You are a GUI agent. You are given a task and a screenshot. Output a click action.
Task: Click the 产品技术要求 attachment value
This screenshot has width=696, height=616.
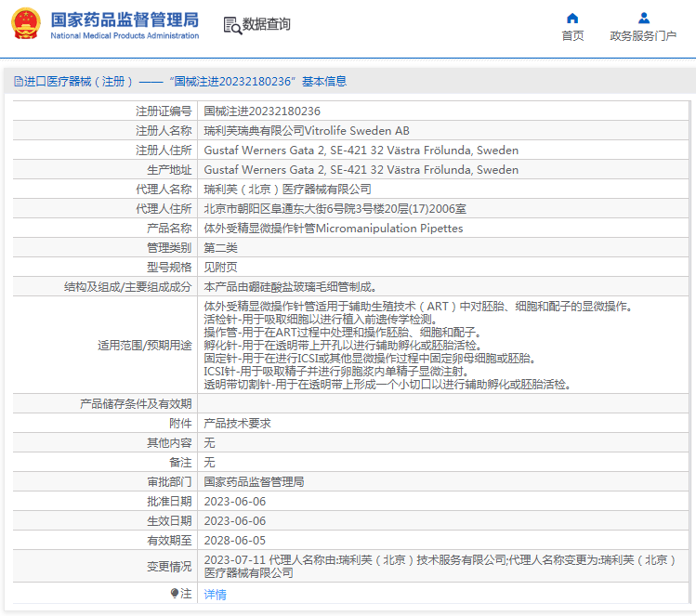click(237, 424)
